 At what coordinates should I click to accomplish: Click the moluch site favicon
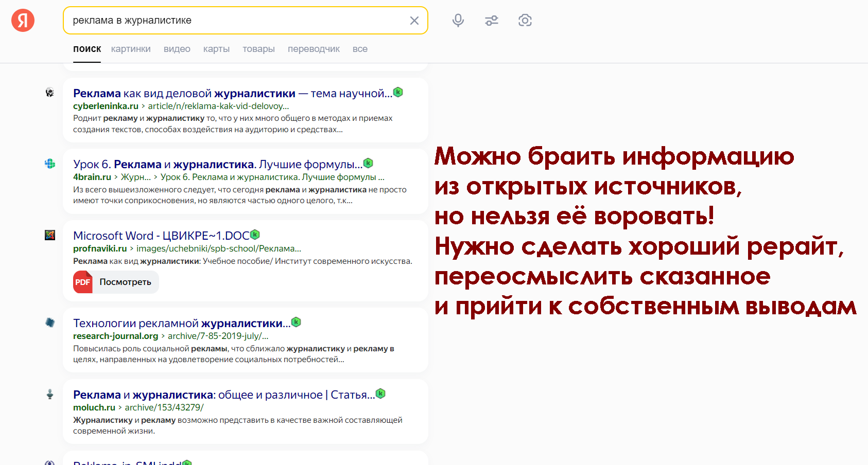coord(50,394)
